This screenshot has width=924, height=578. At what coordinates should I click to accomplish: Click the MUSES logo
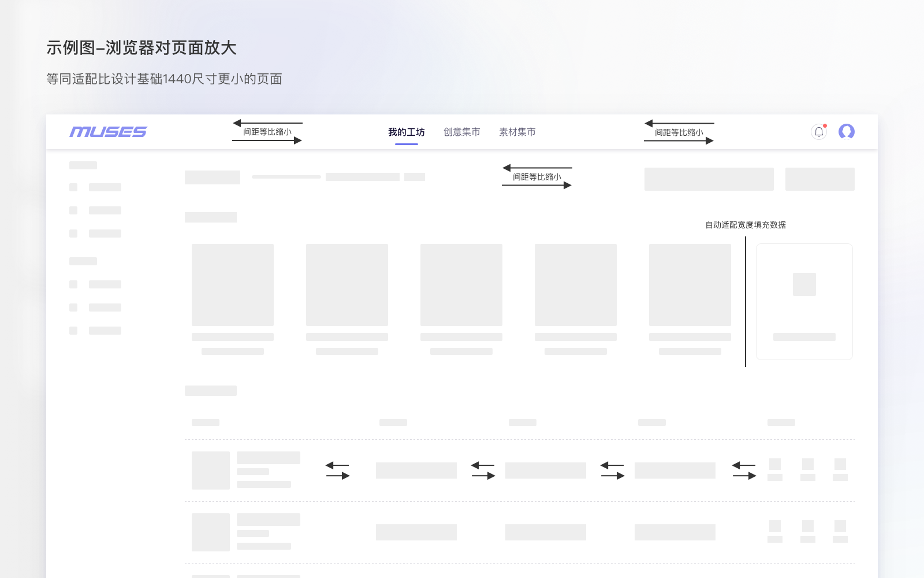click(108, 132)
